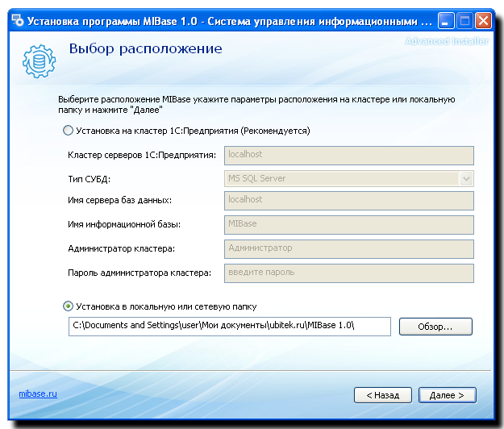Click the MIBase information base name field
The image size is (504, 429).
coord(348,224)
